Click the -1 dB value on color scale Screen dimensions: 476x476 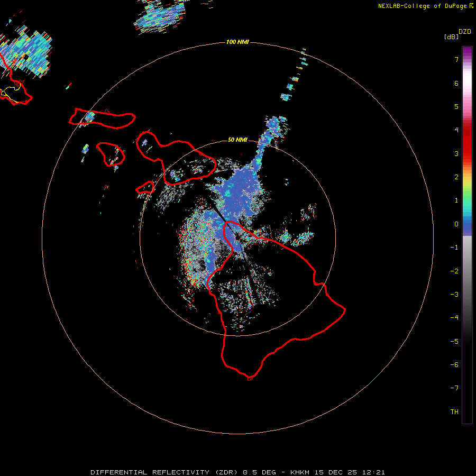(x=454, y=248)
